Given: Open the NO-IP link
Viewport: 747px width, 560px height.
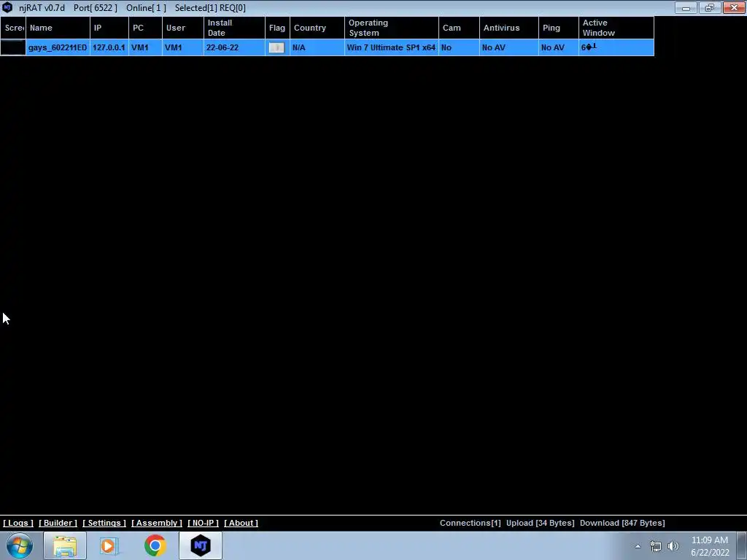Looking at the screenshot, I should (203, 523).
